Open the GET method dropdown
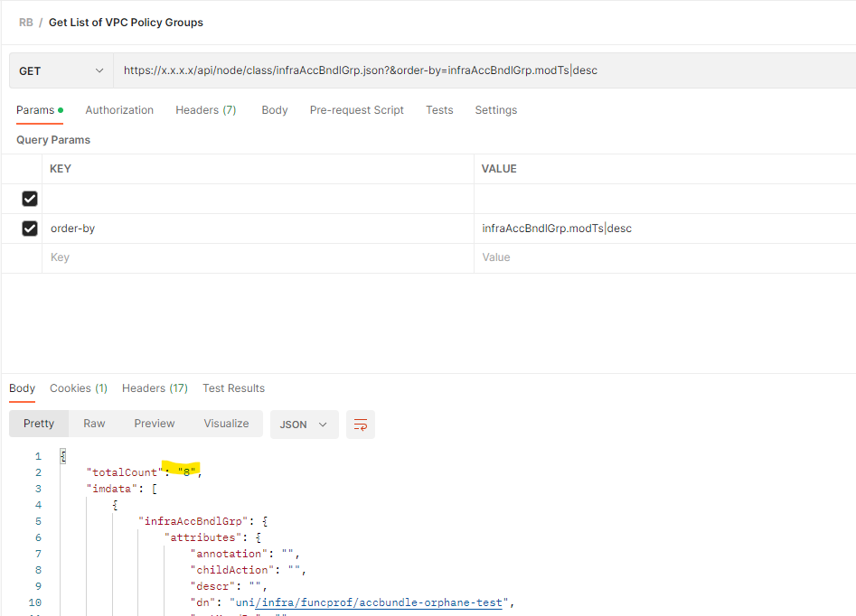 click(61, 71)
